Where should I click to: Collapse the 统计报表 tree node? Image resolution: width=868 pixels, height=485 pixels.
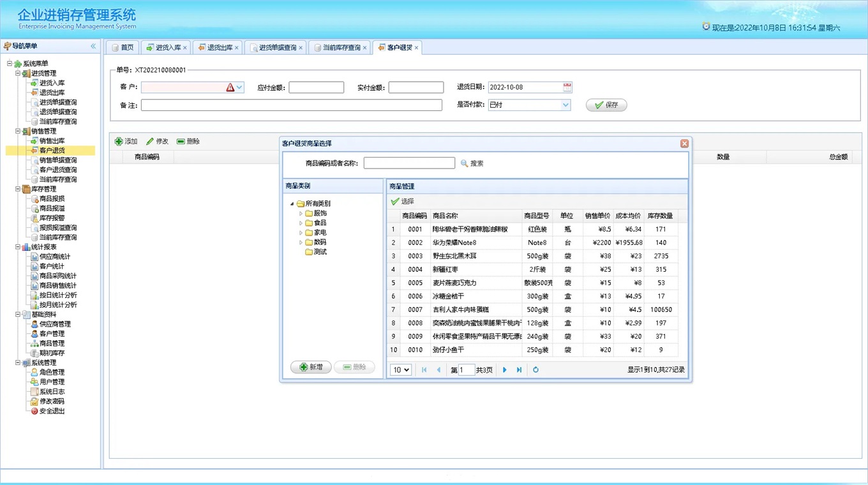click(x=18, y=247)
